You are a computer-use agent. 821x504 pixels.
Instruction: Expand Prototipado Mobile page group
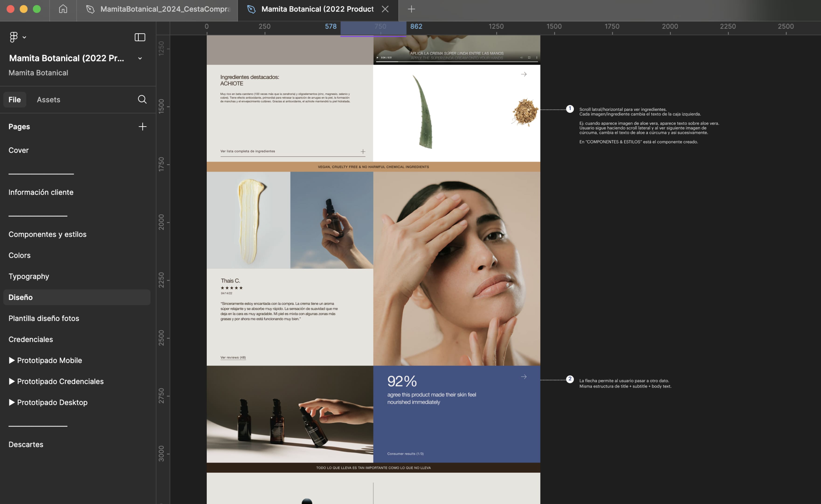12,360
